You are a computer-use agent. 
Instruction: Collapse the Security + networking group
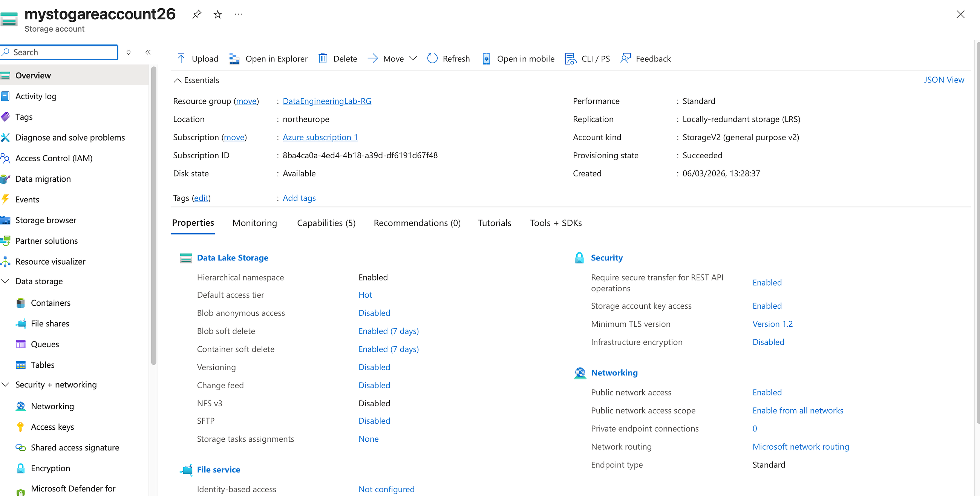5,384
